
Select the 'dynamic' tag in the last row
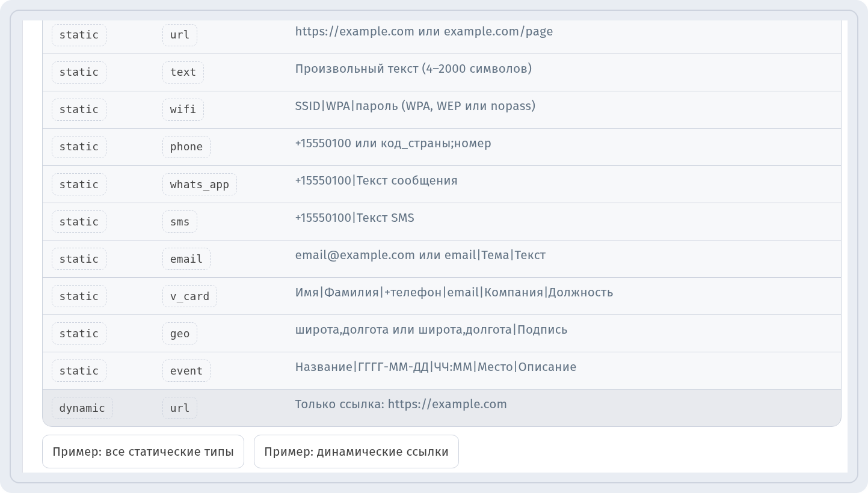[82, 408]
